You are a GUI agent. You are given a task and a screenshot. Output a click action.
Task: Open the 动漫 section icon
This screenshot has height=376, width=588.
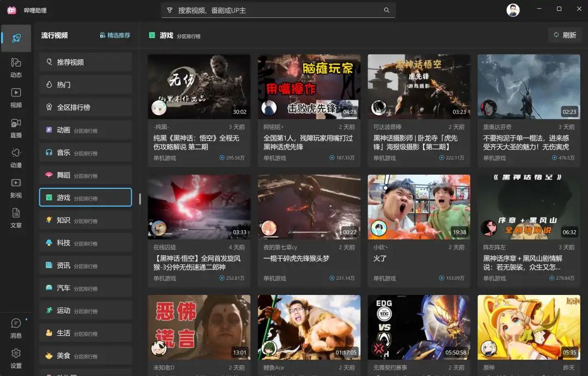tap(16, 156)
